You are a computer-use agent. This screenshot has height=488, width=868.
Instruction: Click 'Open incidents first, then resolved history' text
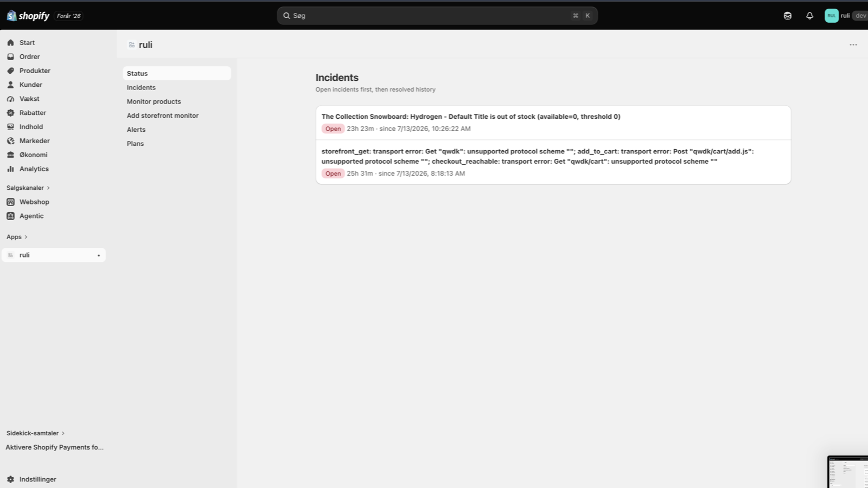[x=375, y=89]
